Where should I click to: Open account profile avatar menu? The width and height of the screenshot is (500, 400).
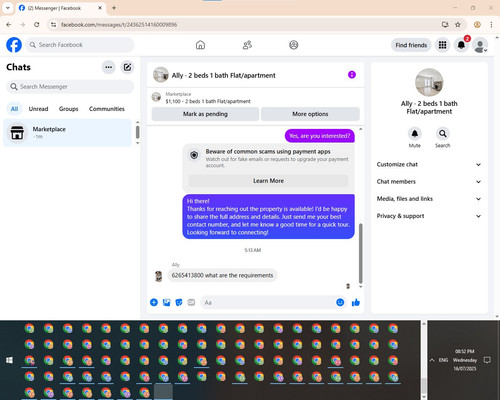click(480, 45)
